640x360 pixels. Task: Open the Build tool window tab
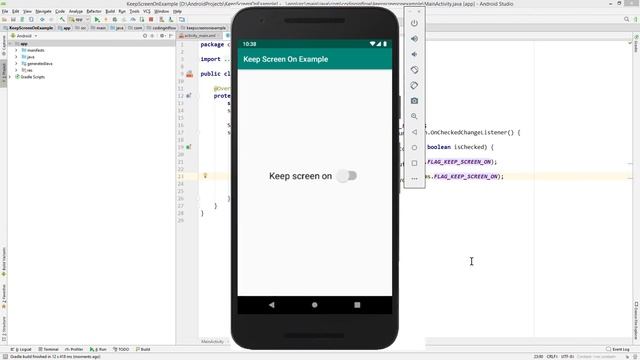143,349
